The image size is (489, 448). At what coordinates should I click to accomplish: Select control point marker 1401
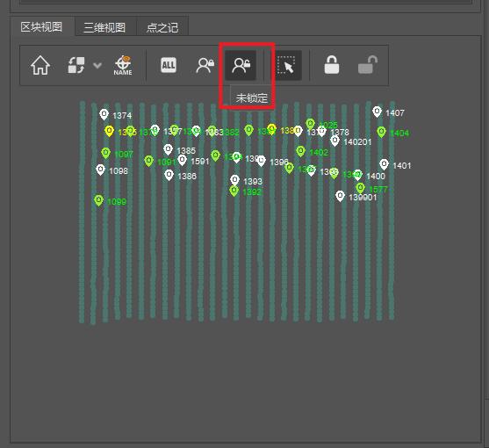point(384,164)
